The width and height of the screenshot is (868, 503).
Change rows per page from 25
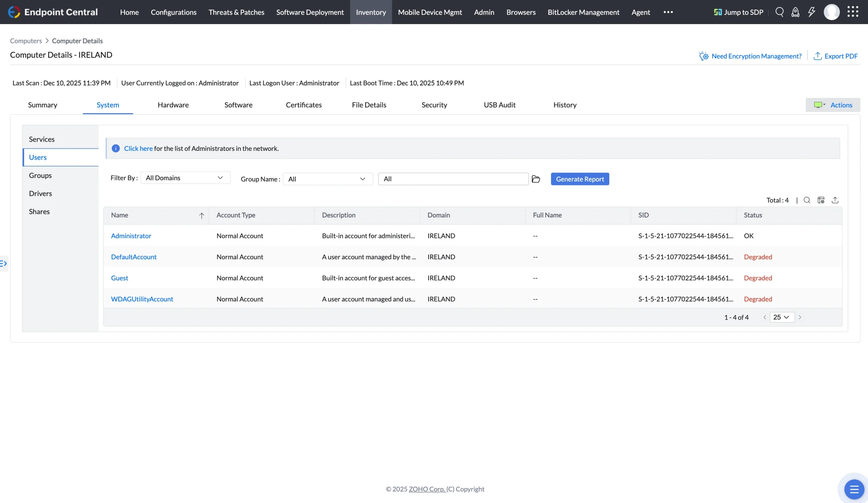coord(782,318)
